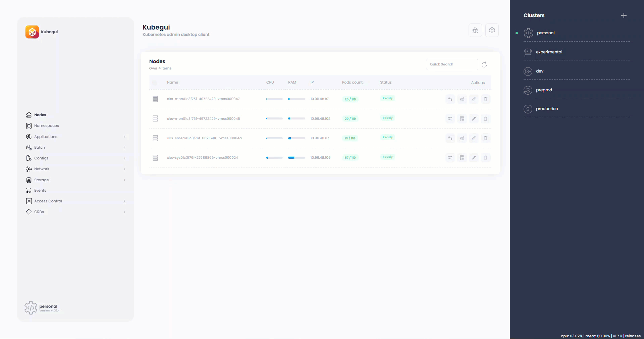Open the debug bug icon in header

(x=475, y=30)
